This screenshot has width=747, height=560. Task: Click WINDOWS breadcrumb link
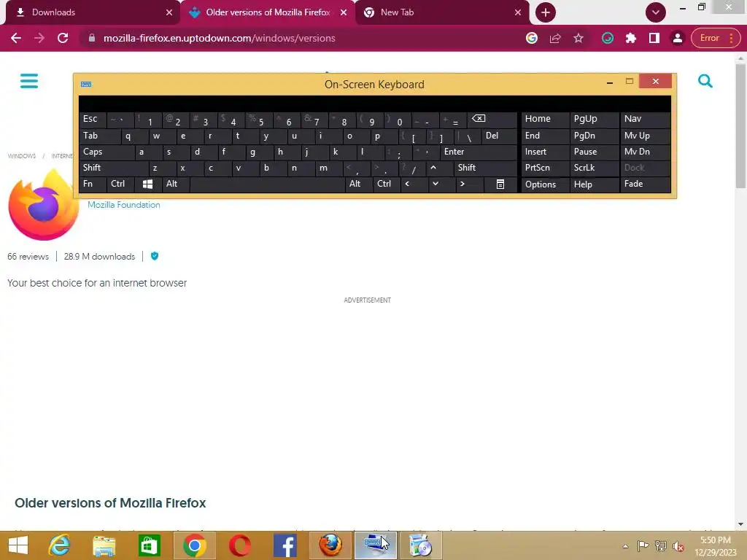point(21,156)
